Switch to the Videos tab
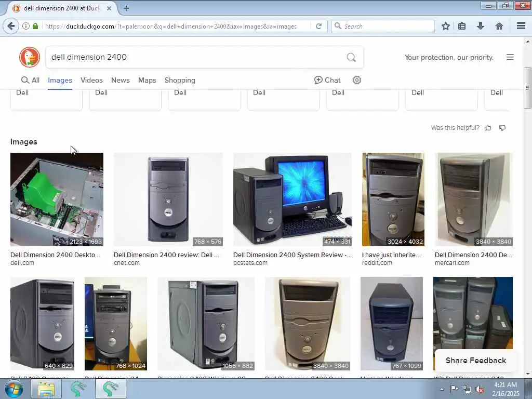532x399 pixels. pyautogui.click(x=91, y=80)
